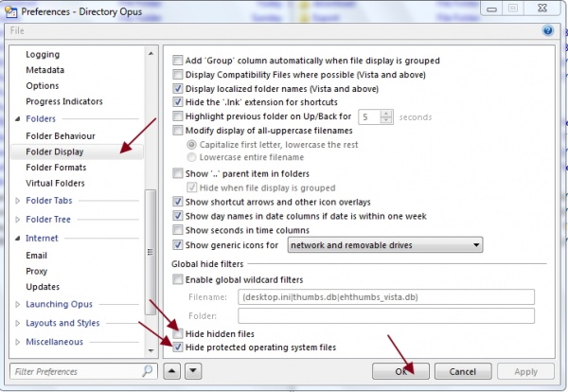This screenshot has width=568, height=392.
Task: Expand the Miscellaneous section
Action: [17, 342]
